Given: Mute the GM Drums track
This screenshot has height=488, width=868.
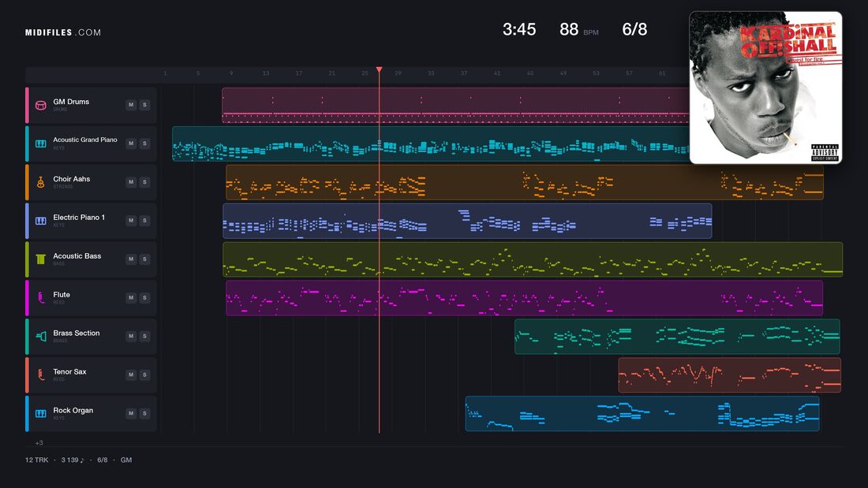Looking at the screenshot, I should pyautogui.click(x=131, y=105).
